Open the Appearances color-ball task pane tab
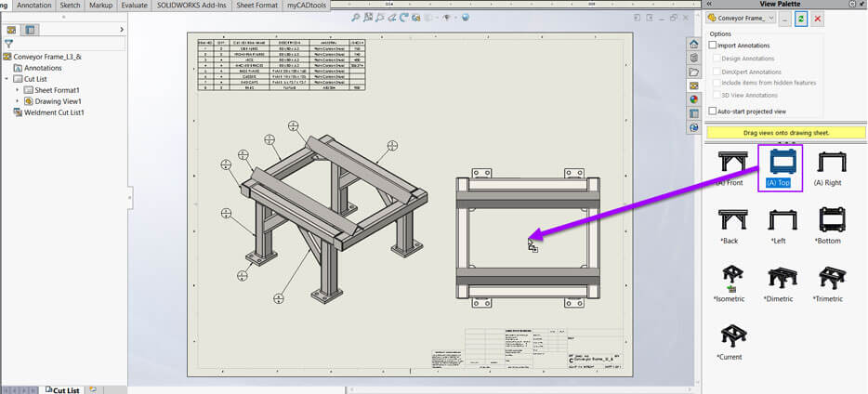 pyautogui.click(x=694, y=99)
